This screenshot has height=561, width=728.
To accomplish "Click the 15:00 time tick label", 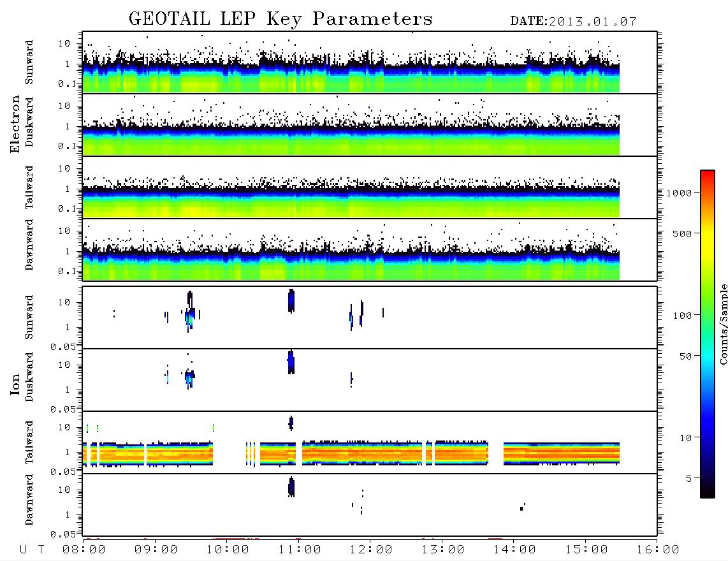I will pyautogui.click(x=586, y=550).
